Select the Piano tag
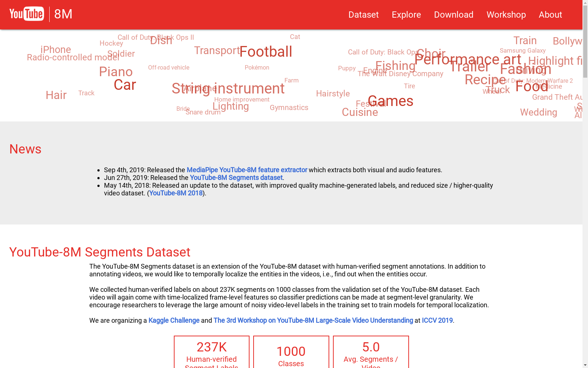 pos(116,72)
